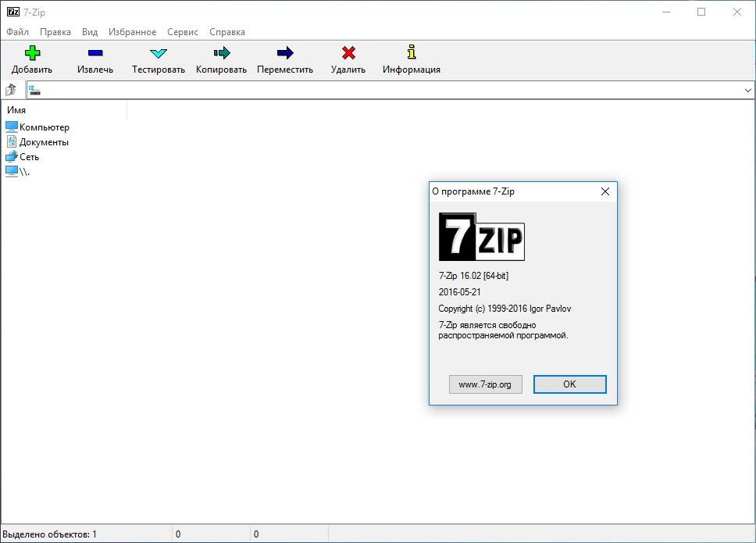Click the 7-ZIP logo in About dialog
The height and width of the screenshot is (543, 756).
pos(481,237)
